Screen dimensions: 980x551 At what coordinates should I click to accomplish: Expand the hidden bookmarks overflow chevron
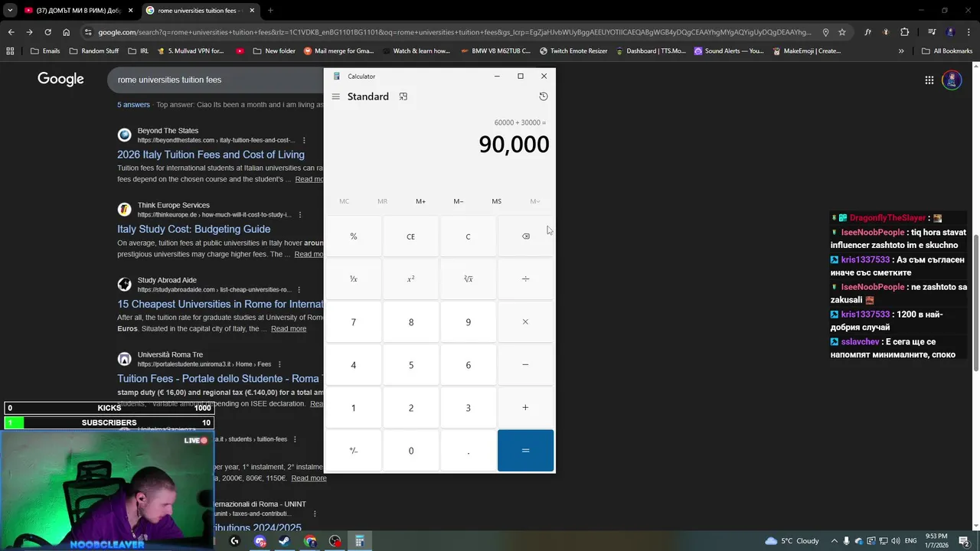(x=901, y=51)
